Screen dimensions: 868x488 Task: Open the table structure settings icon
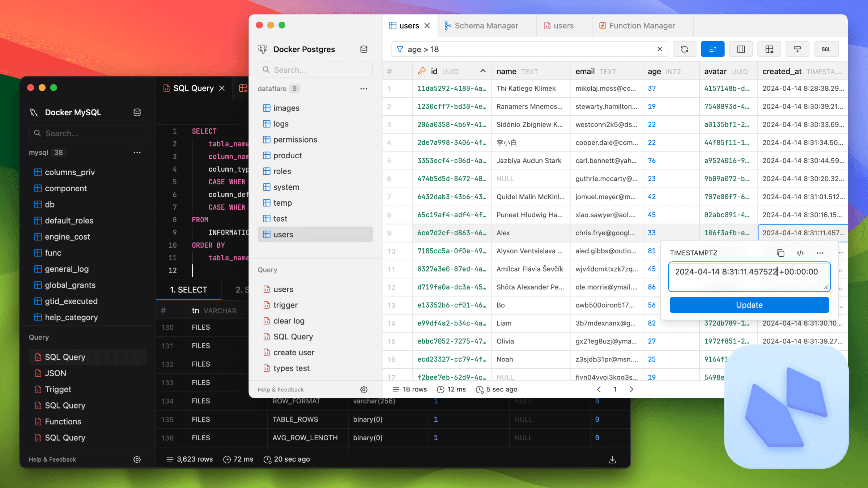(769, 49)
